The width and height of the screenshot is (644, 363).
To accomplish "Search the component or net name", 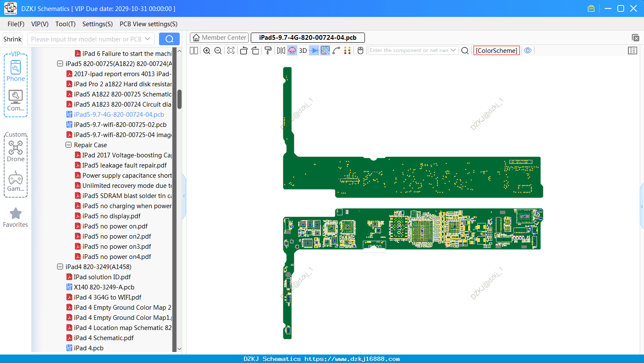I will 465,50.
